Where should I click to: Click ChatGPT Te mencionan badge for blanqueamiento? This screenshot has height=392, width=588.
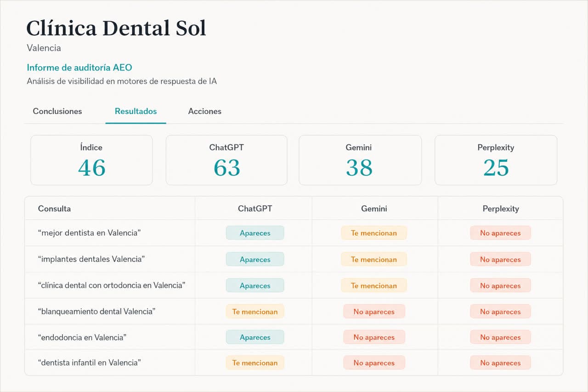[x=255, y=312]
